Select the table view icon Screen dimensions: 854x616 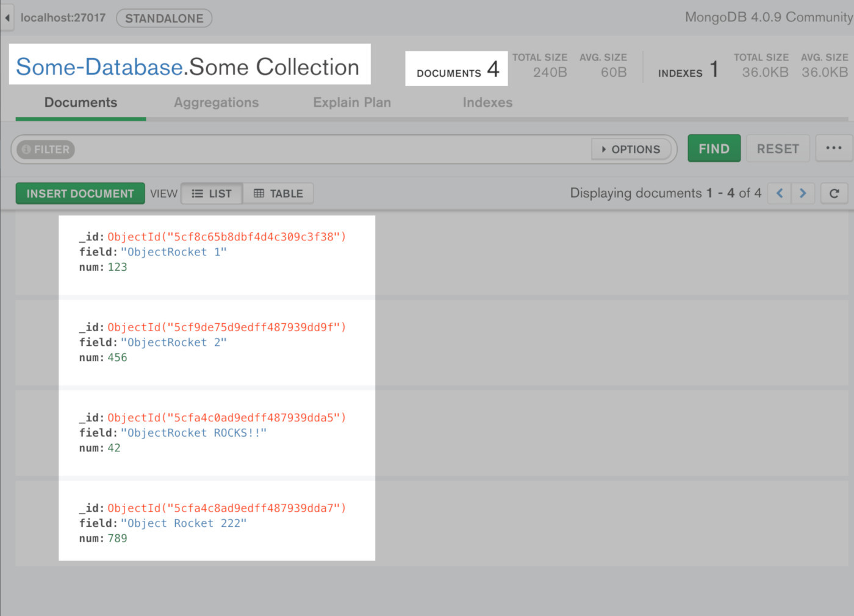261,193
